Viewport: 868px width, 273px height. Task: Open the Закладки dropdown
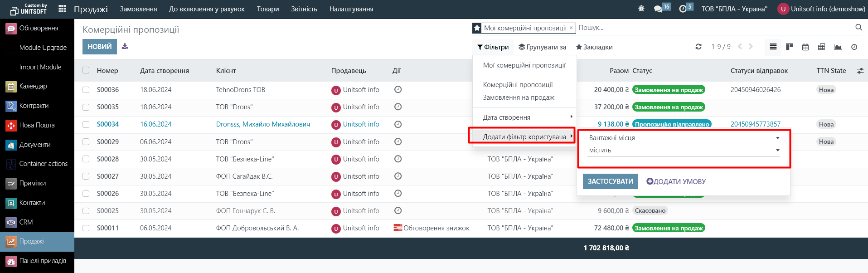[594, 47]
